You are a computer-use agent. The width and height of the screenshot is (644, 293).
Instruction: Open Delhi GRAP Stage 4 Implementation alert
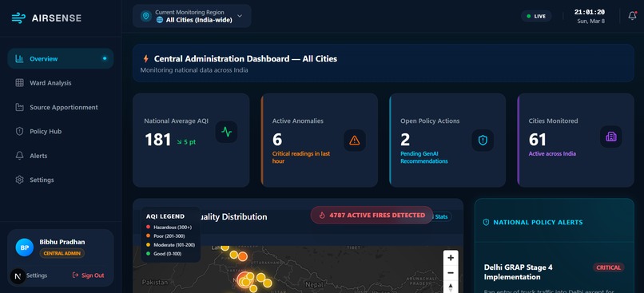518,272
